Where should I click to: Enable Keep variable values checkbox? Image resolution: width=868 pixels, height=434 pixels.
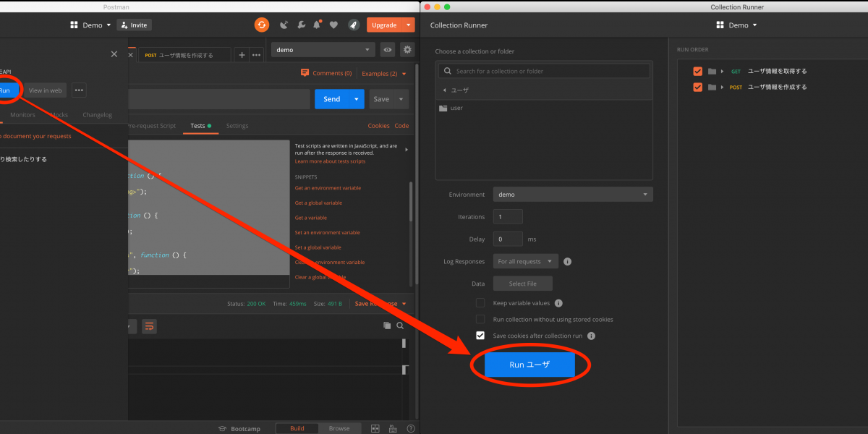point(480,303)
